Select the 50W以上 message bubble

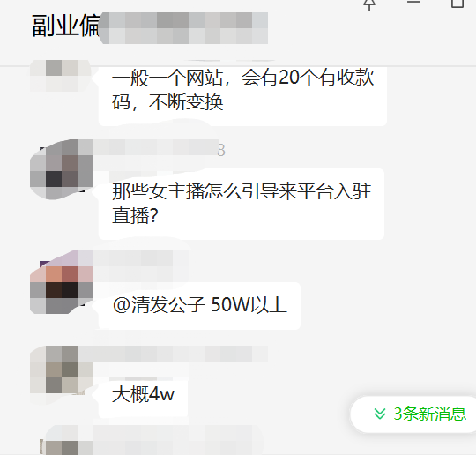[x=199, y=306]
